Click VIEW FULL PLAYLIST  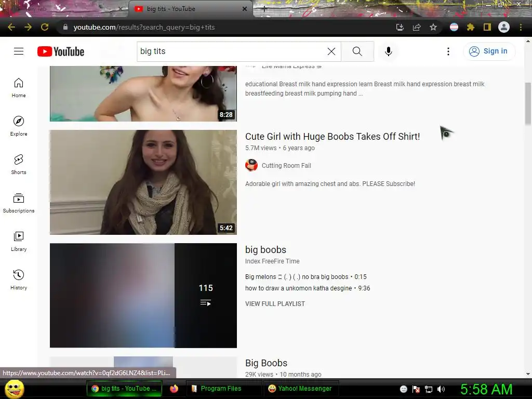(x=275, y=303)
